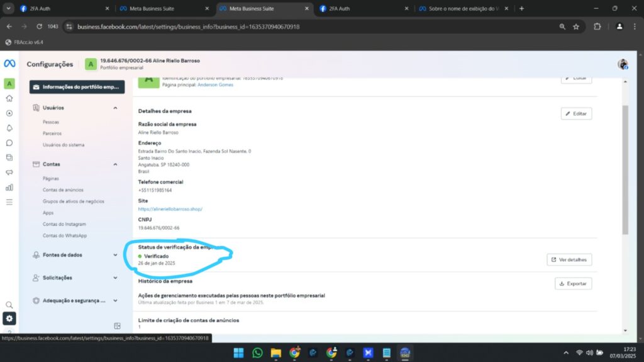Click CNPJ value 19.646.676/0002-66
The height and width of the screenshot is (362, 644).
158,228
